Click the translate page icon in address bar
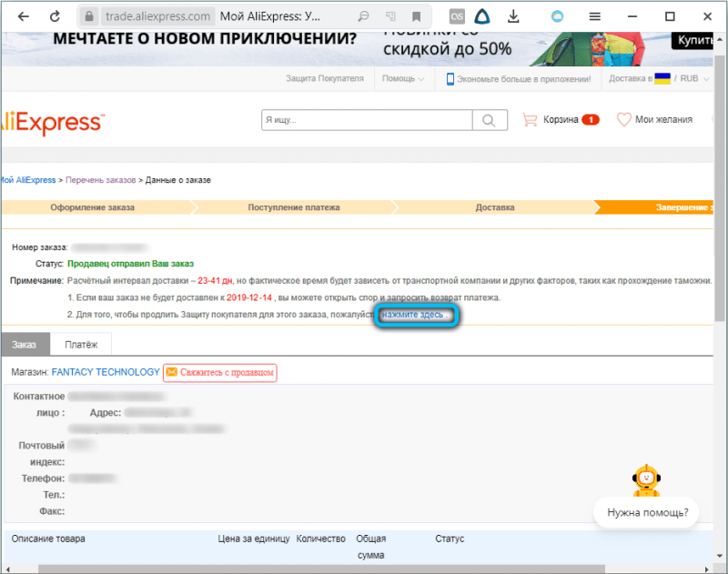 pos(390,16)
